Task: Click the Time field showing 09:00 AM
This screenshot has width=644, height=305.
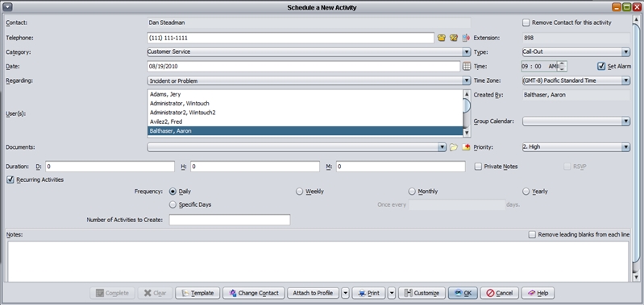Action: (540, 66)
